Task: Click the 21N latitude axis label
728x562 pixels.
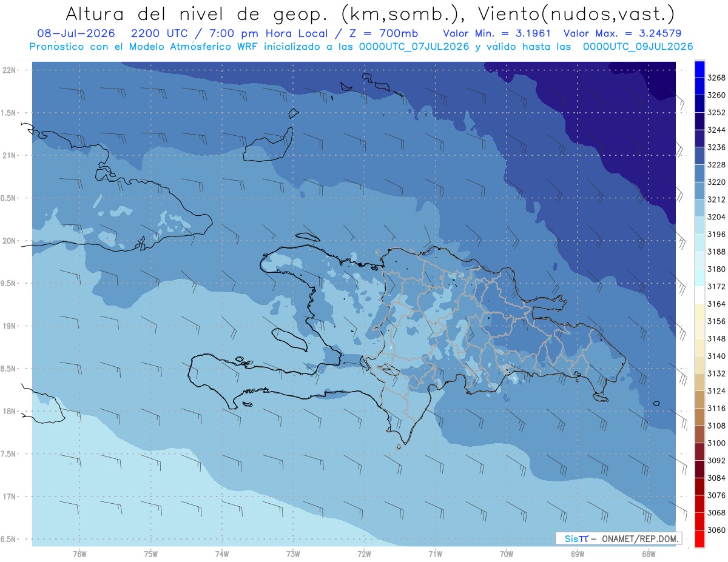Action: click(x=9, y=155)
